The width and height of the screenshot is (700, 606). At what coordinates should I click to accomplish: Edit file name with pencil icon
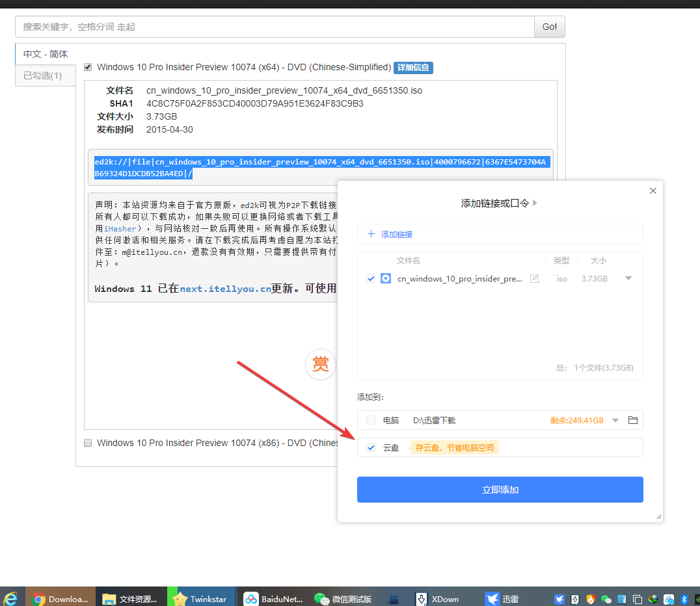point(534,278)
